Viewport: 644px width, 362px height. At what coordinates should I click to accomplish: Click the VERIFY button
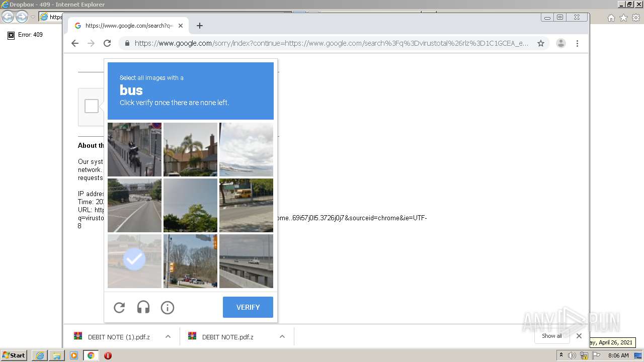pyautogui.click(x=248, y=307)
